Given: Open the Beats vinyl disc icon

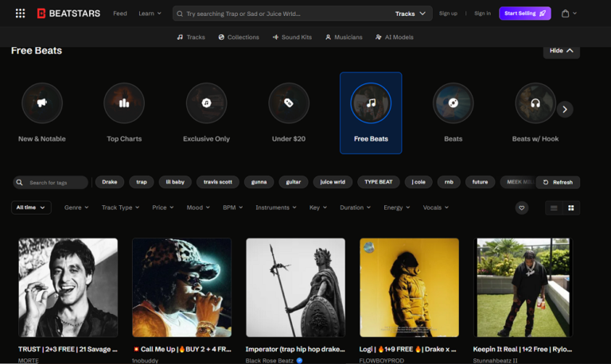Looking at the screenshot, I should click(x=453, y=103).
